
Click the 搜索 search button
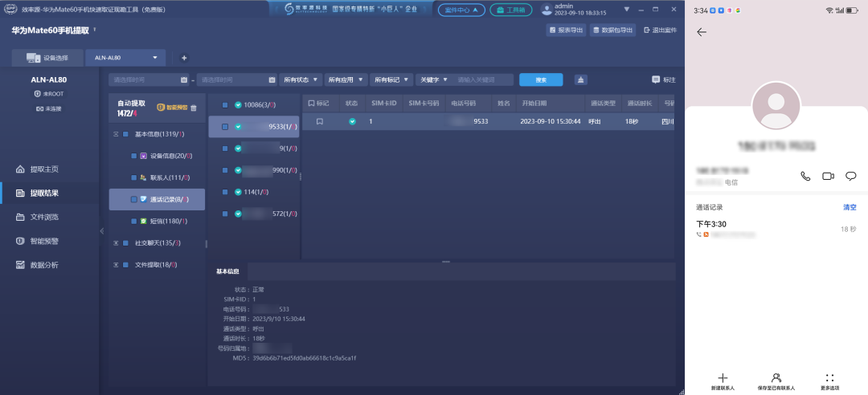(x=541, y=79)
